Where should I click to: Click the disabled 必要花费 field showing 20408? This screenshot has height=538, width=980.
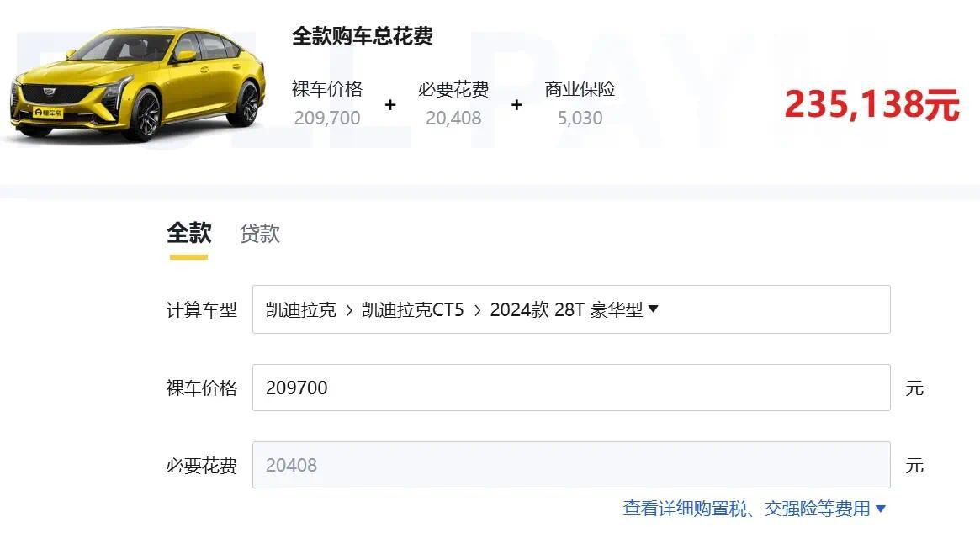(x=571, y=465)
